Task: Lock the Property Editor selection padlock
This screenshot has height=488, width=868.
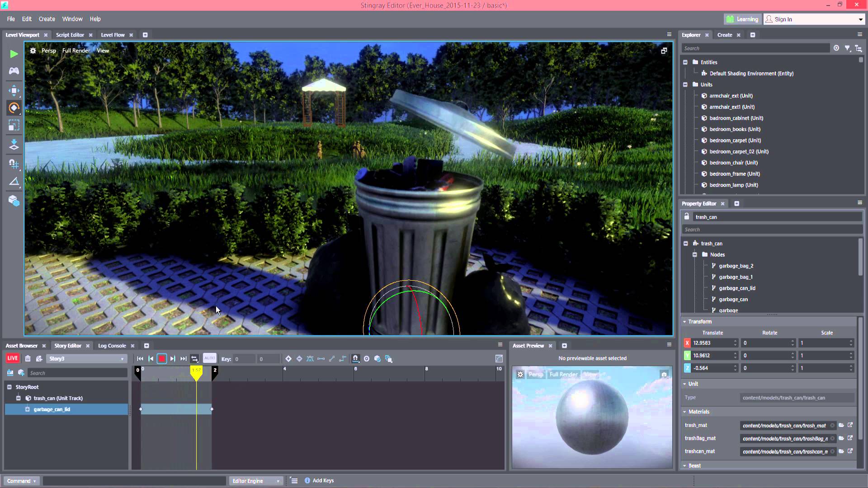Action: 687,216
